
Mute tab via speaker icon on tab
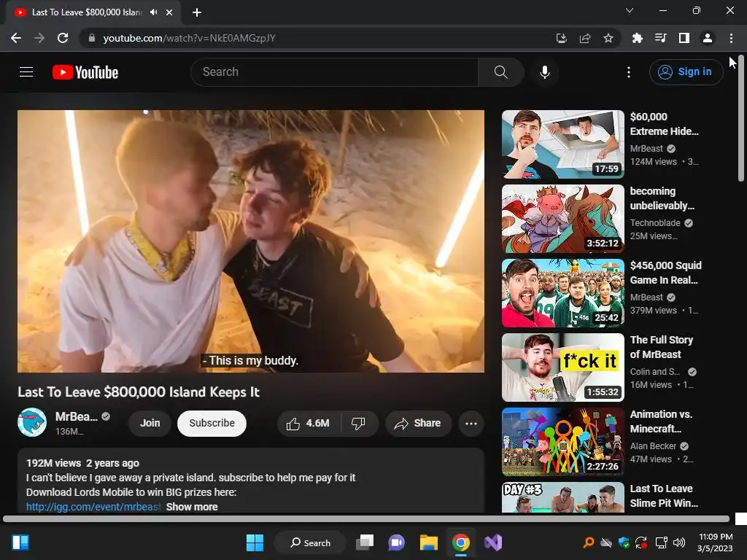coord(153,12)
